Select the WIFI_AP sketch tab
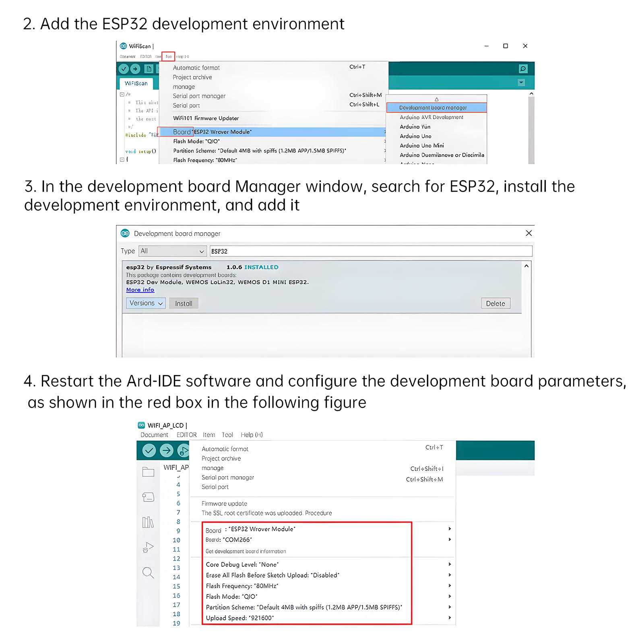This screenshot has width=644, height=644. (176, 467)
